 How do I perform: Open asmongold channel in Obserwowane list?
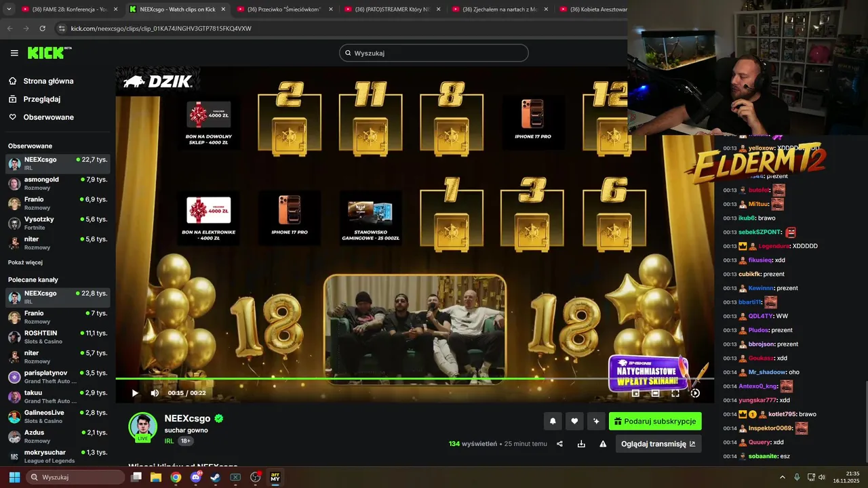[58, 184]
